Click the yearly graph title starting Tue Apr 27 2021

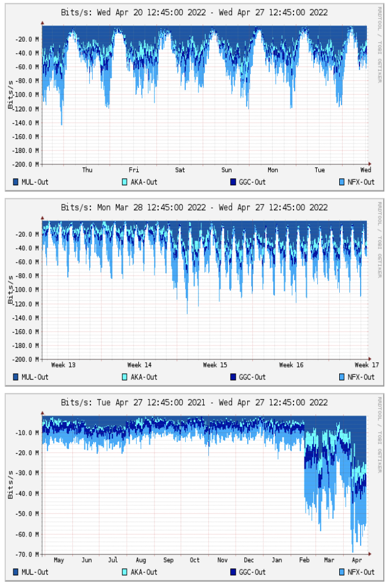coord(195,402)
